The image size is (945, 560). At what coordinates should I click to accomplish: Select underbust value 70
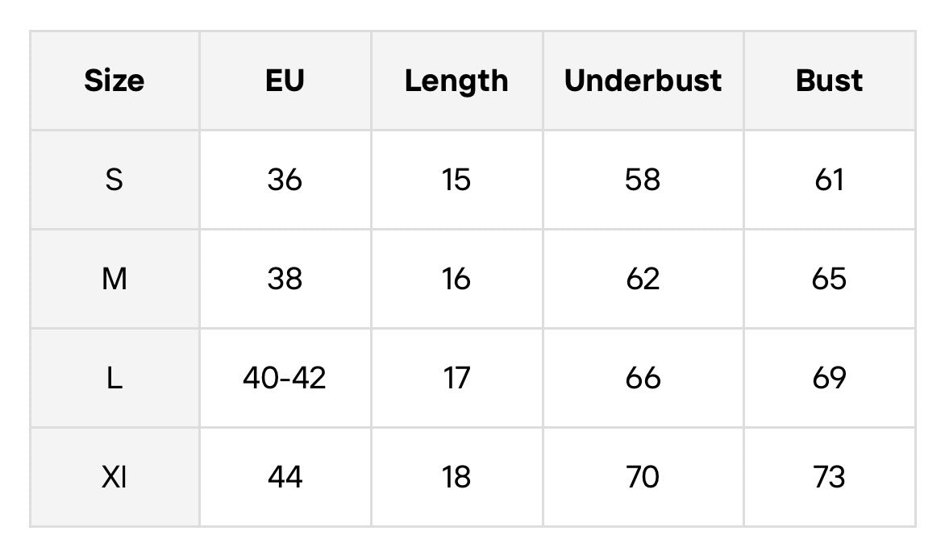(643, 478)
